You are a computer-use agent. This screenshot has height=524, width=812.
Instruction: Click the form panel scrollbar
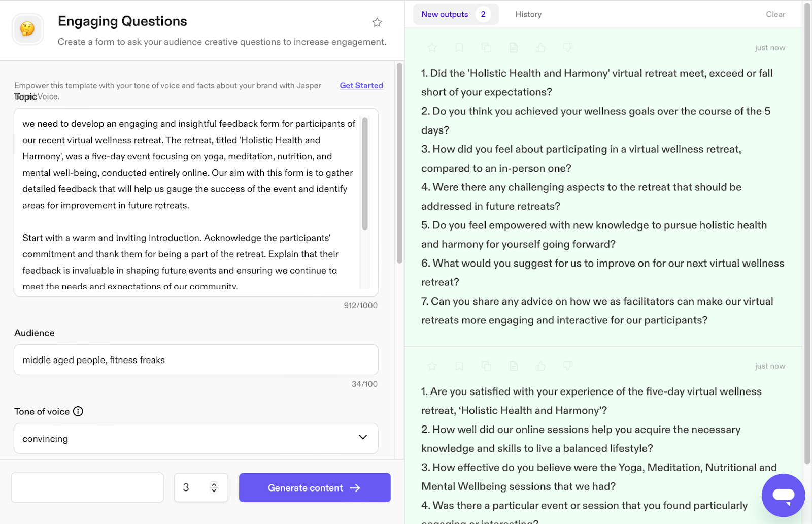click(x=399, y=162)
